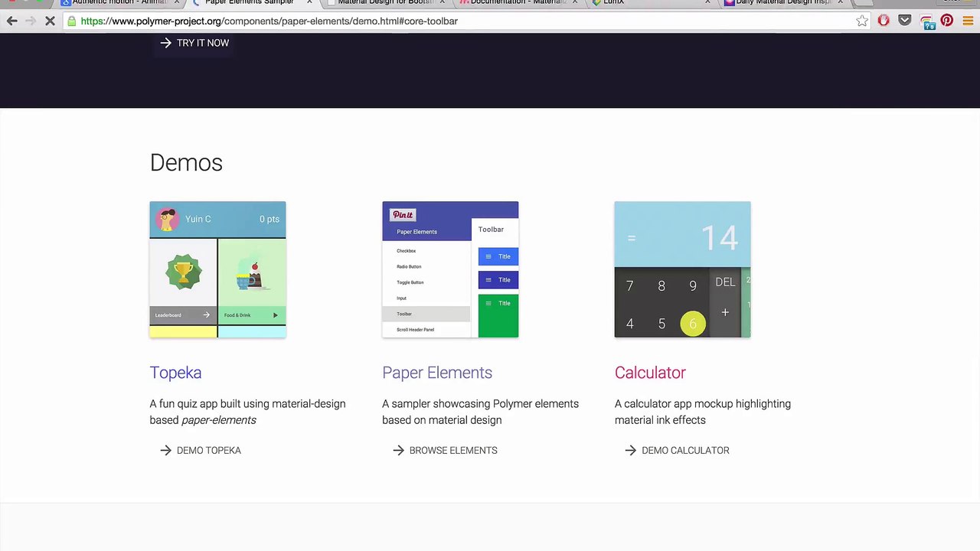This screenshot has width=980, height=551.
Task: Switch to the Documentation - Materialize tab
Action: pyautogui.click(x=518, y=3)
